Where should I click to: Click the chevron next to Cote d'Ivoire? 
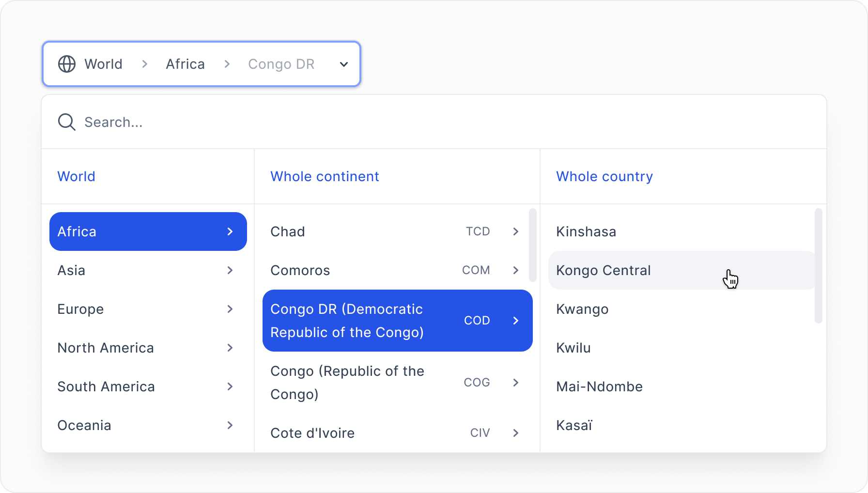click(515, 432)
